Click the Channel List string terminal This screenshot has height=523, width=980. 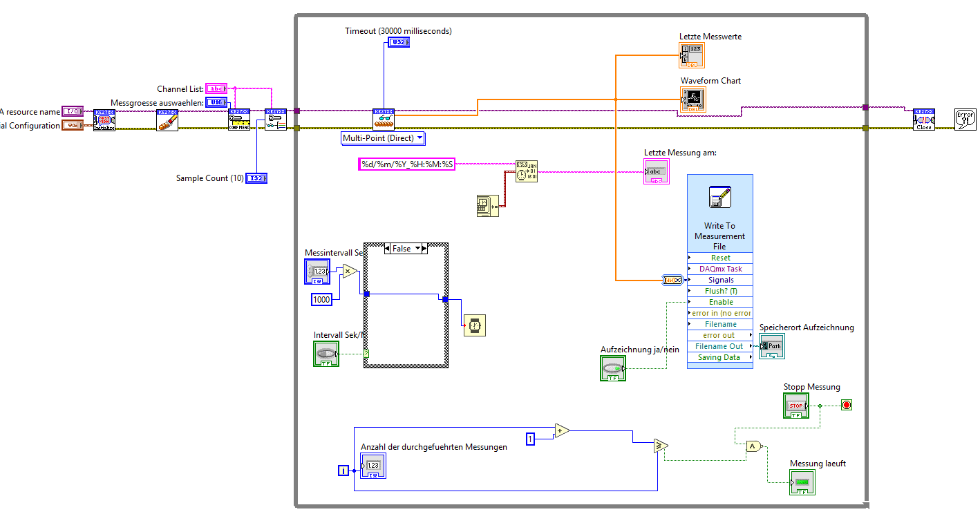(x=216, y=88)
